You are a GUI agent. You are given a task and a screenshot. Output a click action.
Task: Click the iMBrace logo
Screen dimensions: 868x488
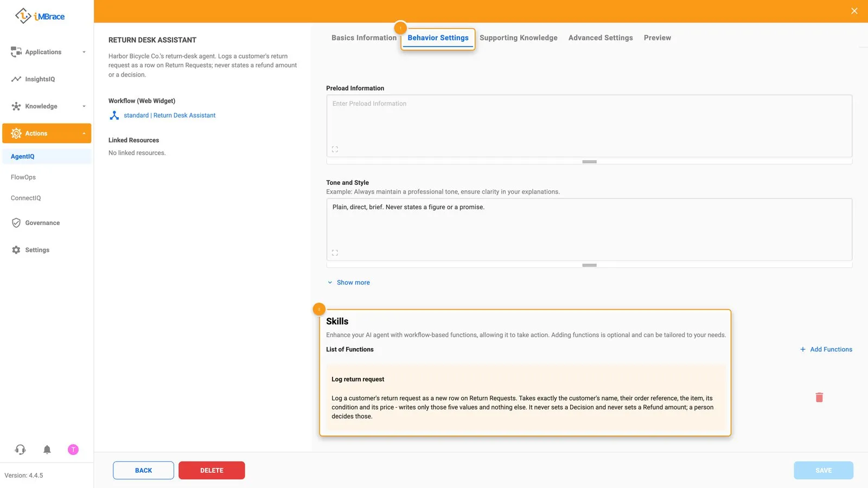40,16
